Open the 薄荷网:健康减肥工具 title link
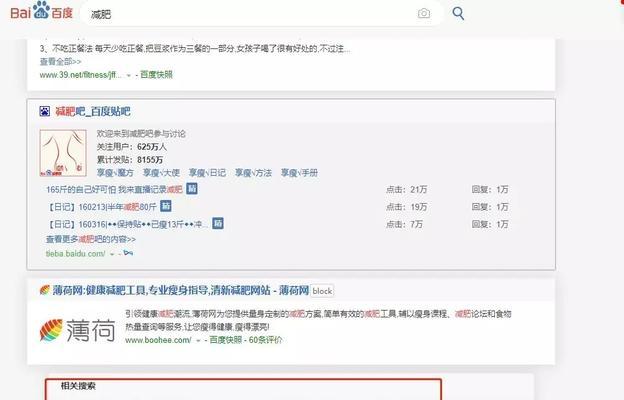The height and width of the screenshot is (400, 624). click(181, 291)
